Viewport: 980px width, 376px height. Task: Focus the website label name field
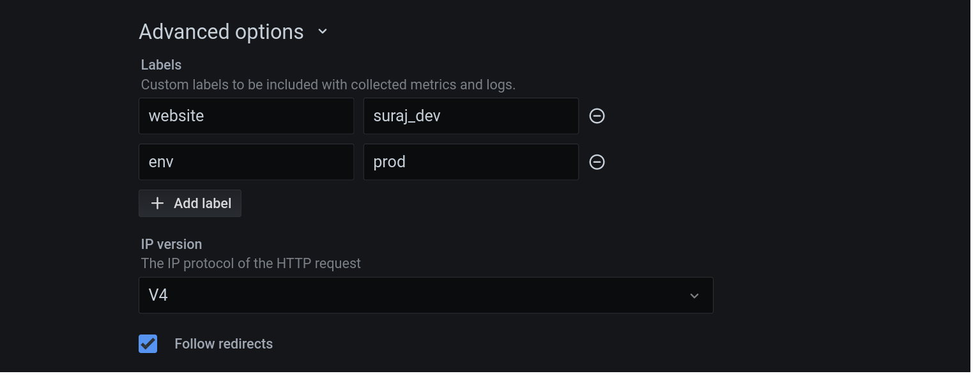(x=246, y=116)
